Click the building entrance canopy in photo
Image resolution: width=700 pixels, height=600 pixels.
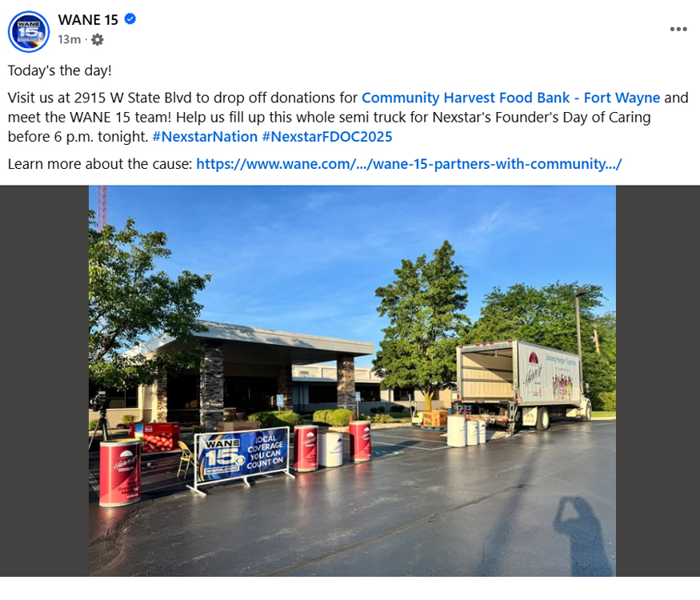(263, 339)
